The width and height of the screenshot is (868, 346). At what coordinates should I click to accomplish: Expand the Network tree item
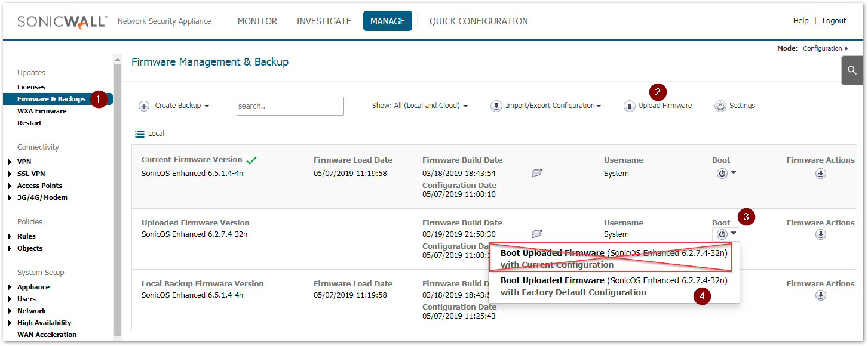pyautogui.click(x=10, y=311)
